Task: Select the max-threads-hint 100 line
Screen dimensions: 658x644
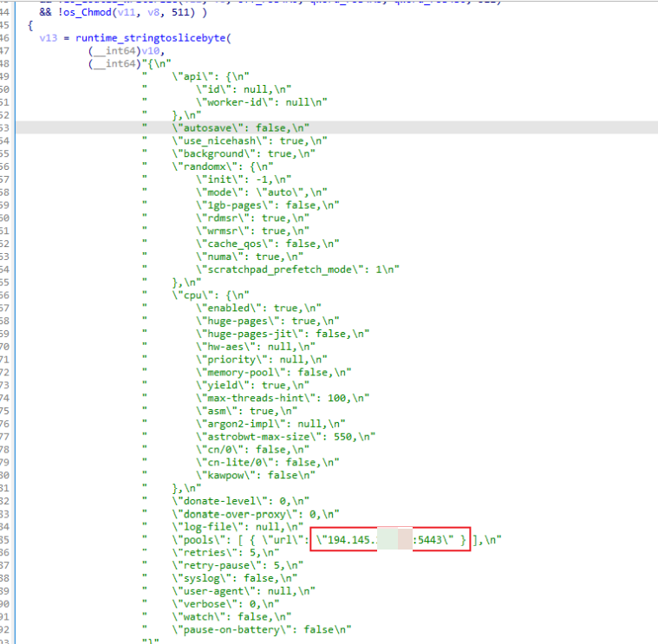Action: [283, 398]
